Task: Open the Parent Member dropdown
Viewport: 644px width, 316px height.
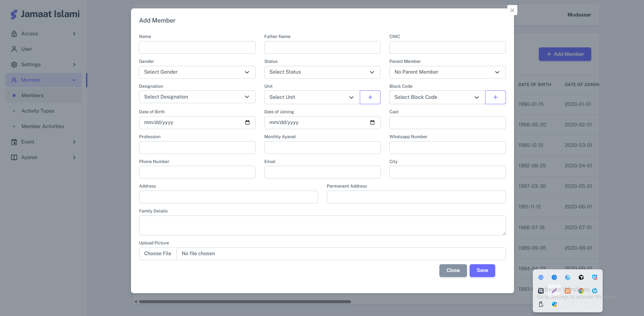Action: pyautogui.click(x=447, y=72)
